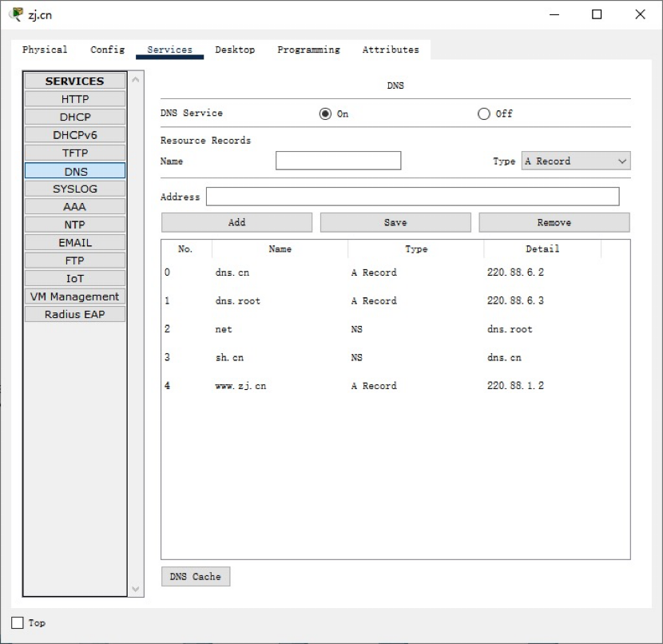This screenshot has height=644, width=663.
Task: Turn DNS Service Off
Action: pos(483,113)
